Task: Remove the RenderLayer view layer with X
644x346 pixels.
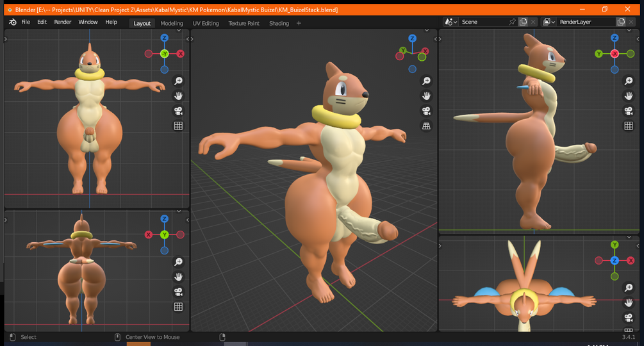Action: coord(631,22)
